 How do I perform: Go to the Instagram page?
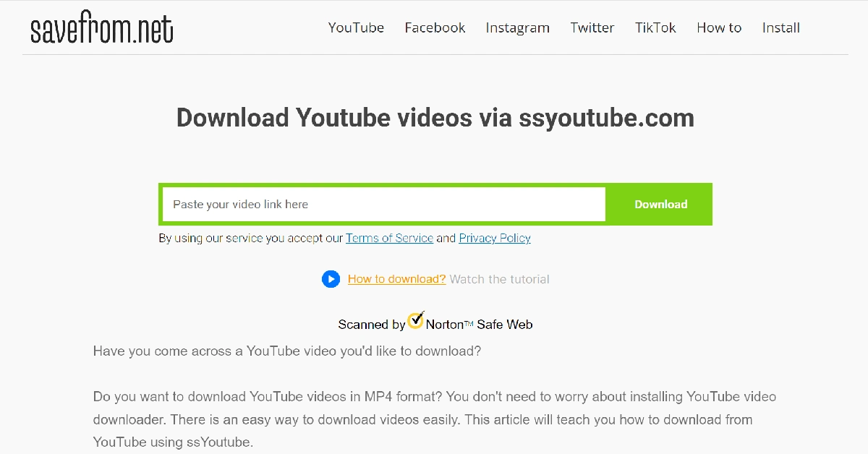pos(517,27)
